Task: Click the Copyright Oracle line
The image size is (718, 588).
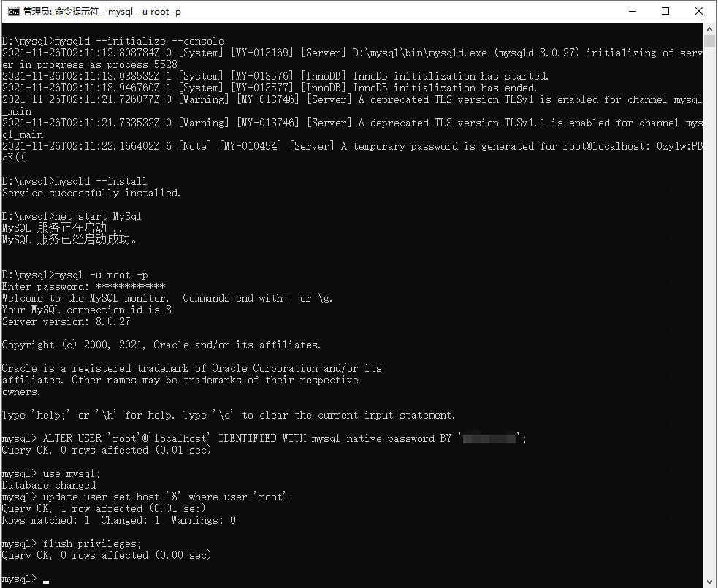Action: [x=161, y=345]
